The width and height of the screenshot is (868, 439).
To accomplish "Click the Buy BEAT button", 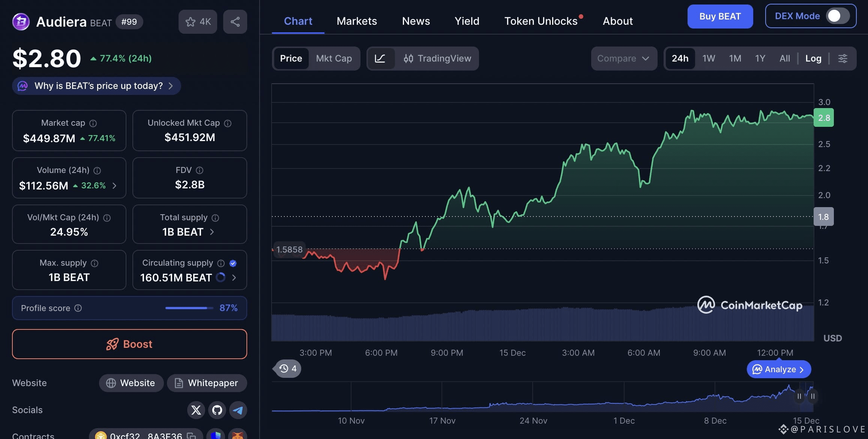I will point(720,17).
